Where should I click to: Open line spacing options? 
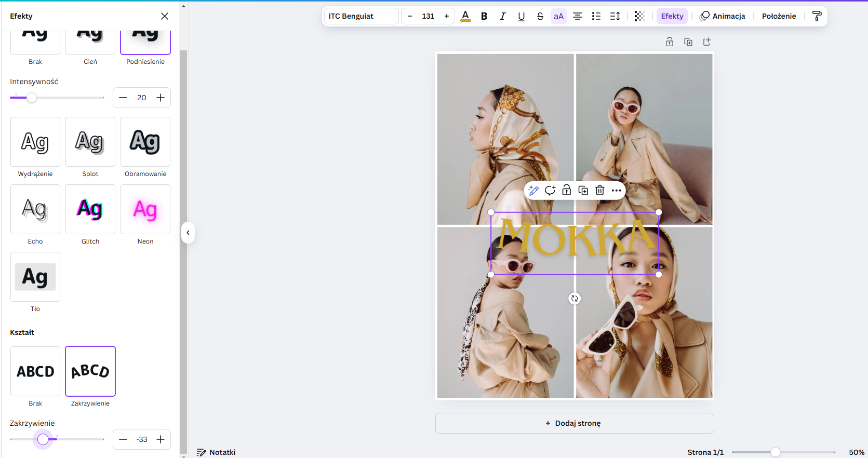(615, 16)
